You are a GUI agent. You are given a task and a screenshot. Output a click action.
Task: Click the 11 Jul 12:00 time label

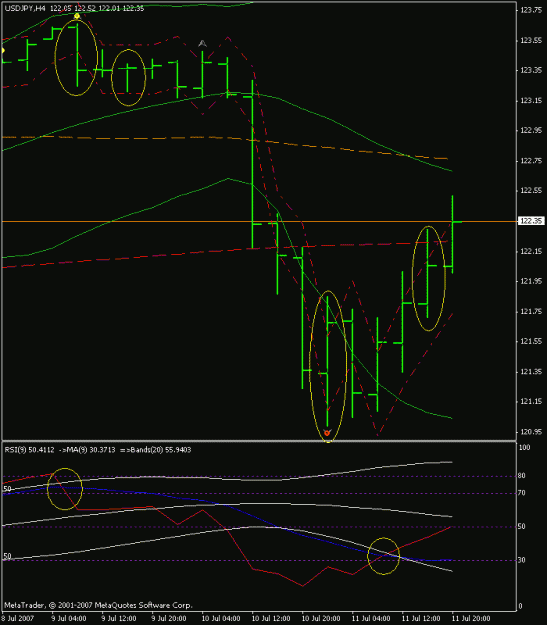coord(421,618)
